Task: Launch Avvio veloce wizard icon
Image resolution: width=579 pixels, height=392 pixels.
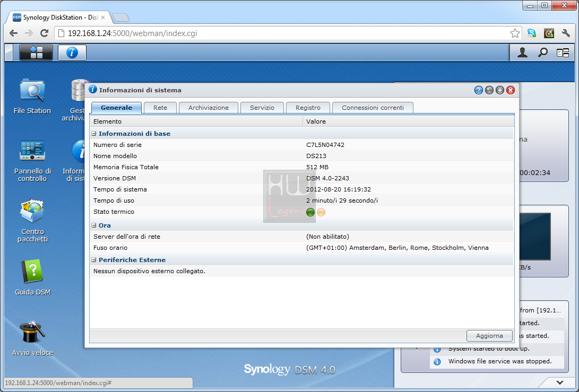Action: [32, 338]
